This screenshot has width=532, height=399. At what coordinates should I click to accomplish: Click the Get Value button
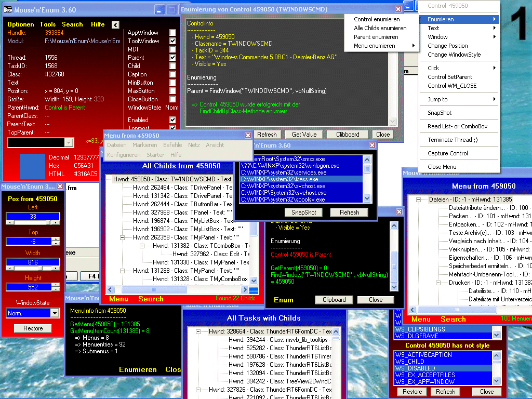coord(304,134)
